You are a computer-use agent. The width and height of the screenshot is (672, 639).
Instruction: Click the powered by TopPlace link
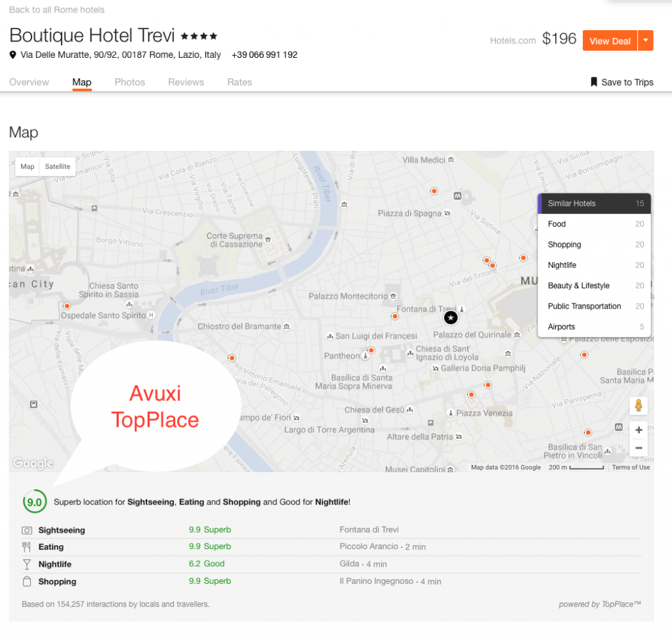(x=600, y=604)
